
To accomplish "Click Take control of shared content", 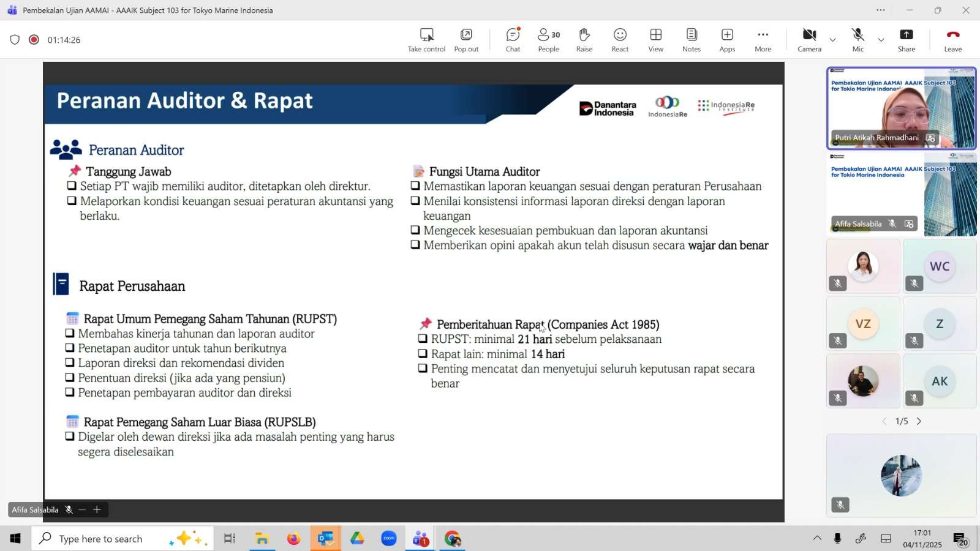I will [x=426, y=40].
